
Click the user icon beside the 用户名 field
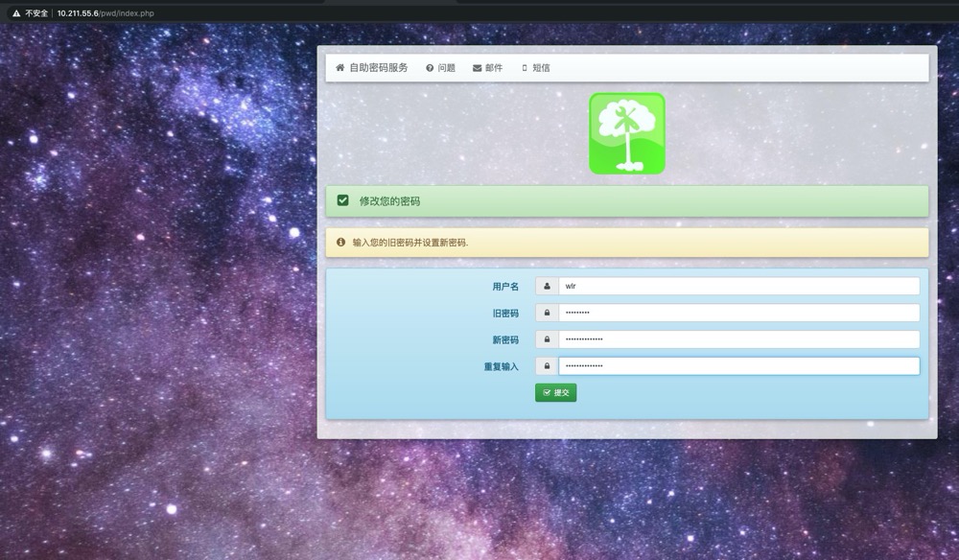tap(547, 286)
